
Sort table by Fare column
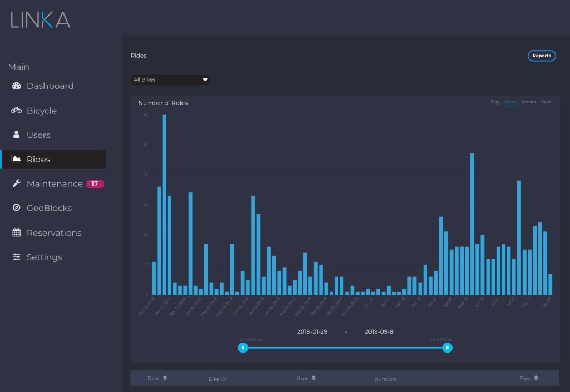[528, 379]
